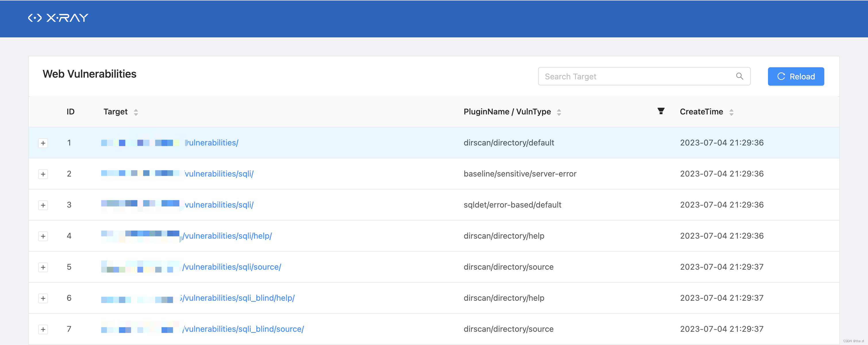
Task: Open the PluginName filter funnel icon
Action: (661, 111)
